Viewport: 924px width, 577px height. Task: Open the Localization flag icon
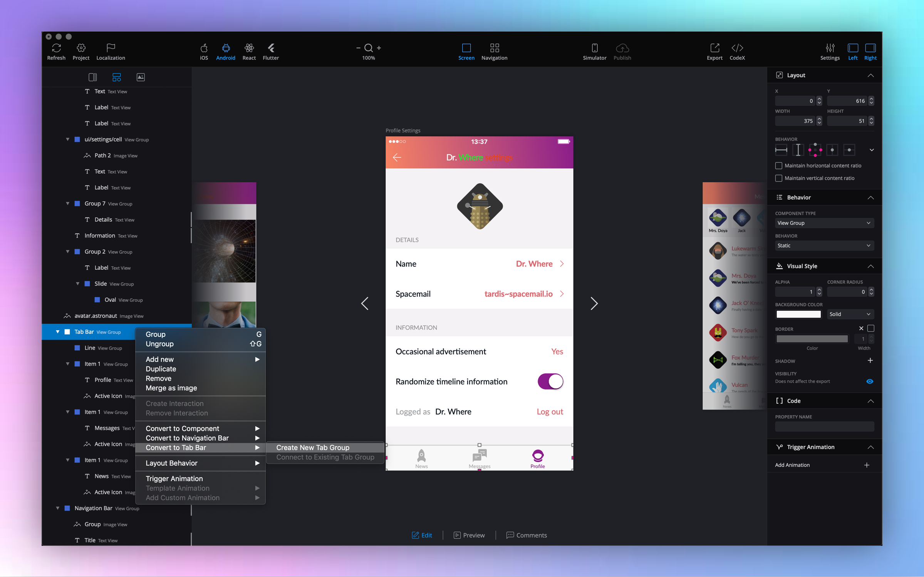[x=111, y=48]
